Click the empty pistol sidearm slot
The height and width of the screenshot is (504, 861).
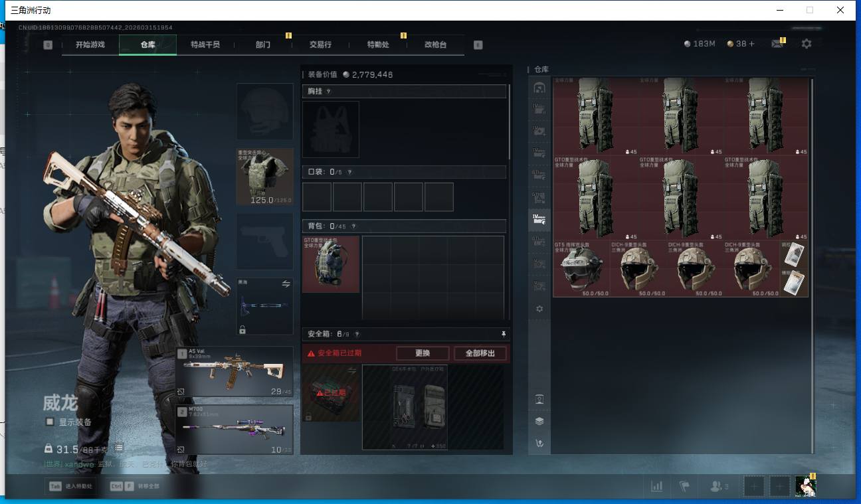[265, 241]
